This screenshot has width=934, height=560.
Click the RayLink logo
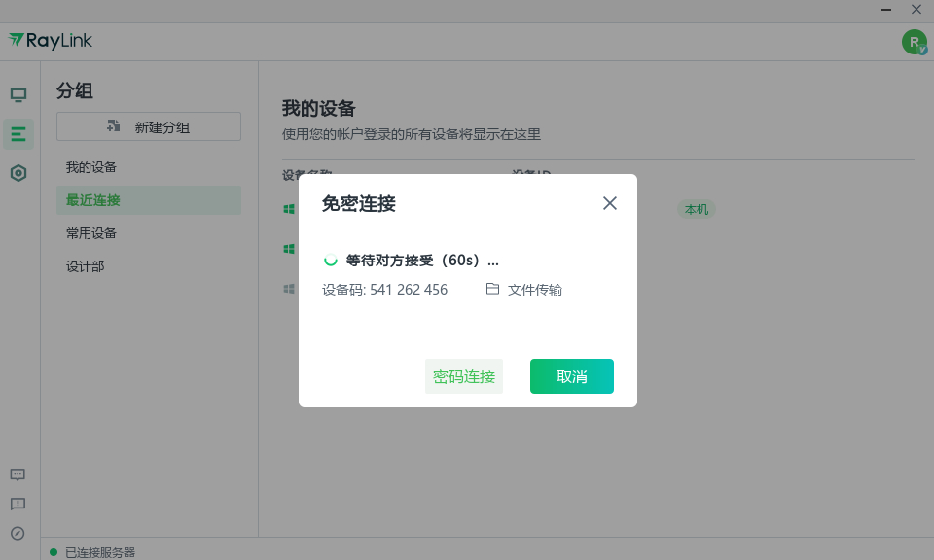(x=50, y=41)
